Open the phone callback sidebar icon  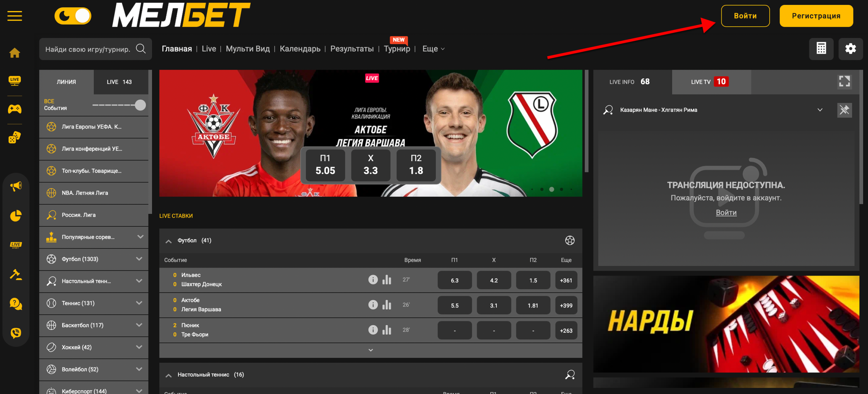coord(16,333)
